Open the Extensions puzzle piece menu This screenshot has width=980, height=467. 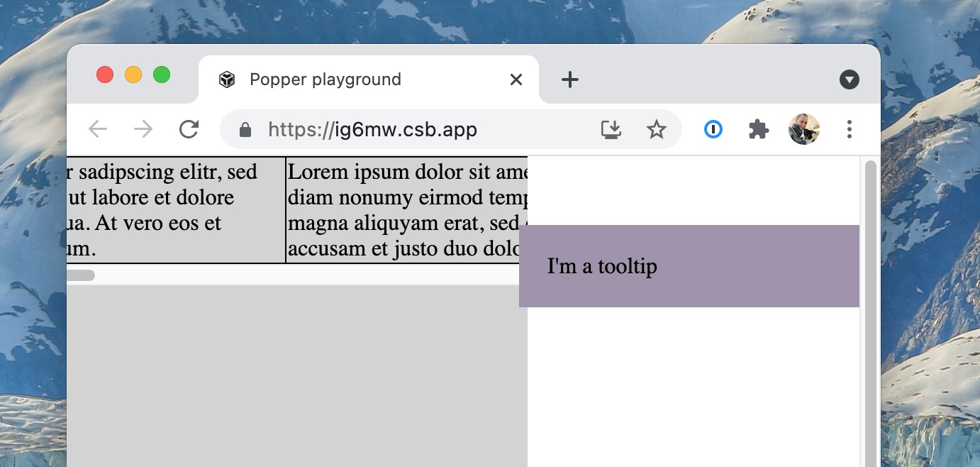tap(758, 129)
